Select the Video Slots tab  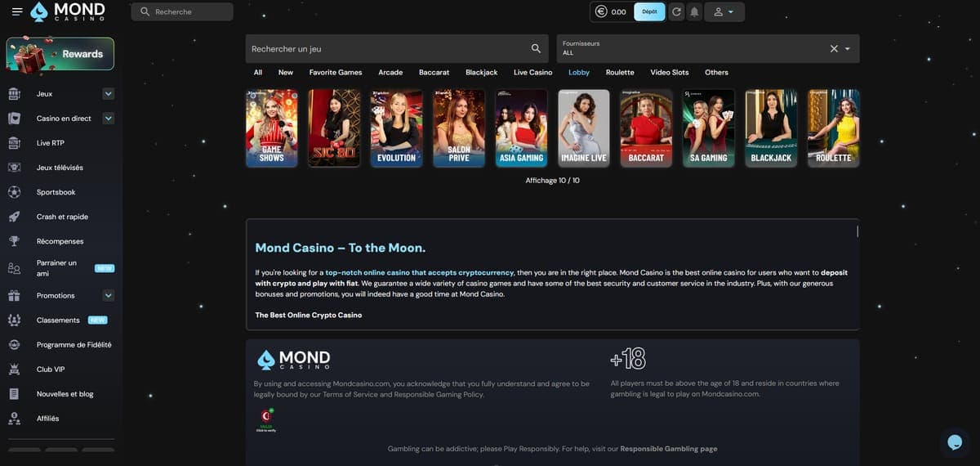click(670, 72)
